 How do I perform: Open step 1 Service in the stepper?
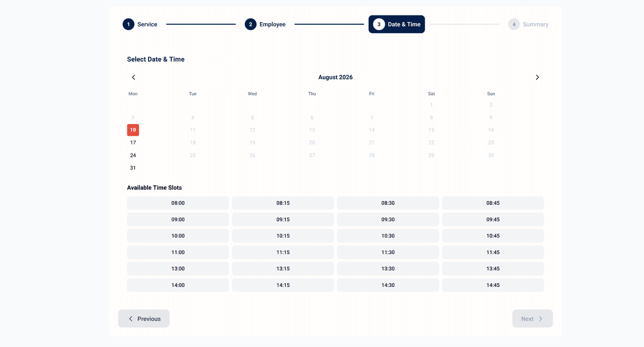[140, 24]
